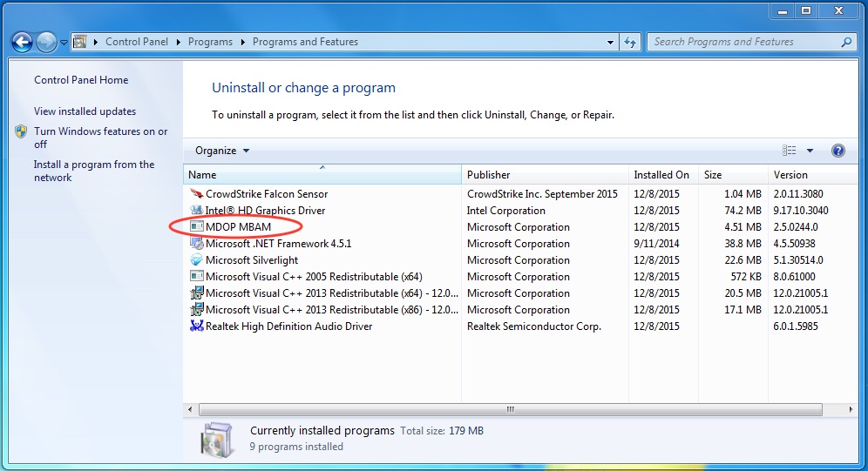Select Visual C++ 2013 Redistributable (x64) entry
The height and width of the screenshot is (471, 868).
[331, 293]
